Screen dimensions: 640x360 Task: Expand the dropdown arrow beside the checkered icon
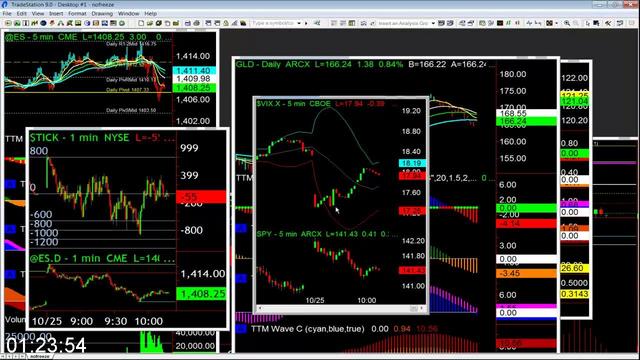coord(556,23)
